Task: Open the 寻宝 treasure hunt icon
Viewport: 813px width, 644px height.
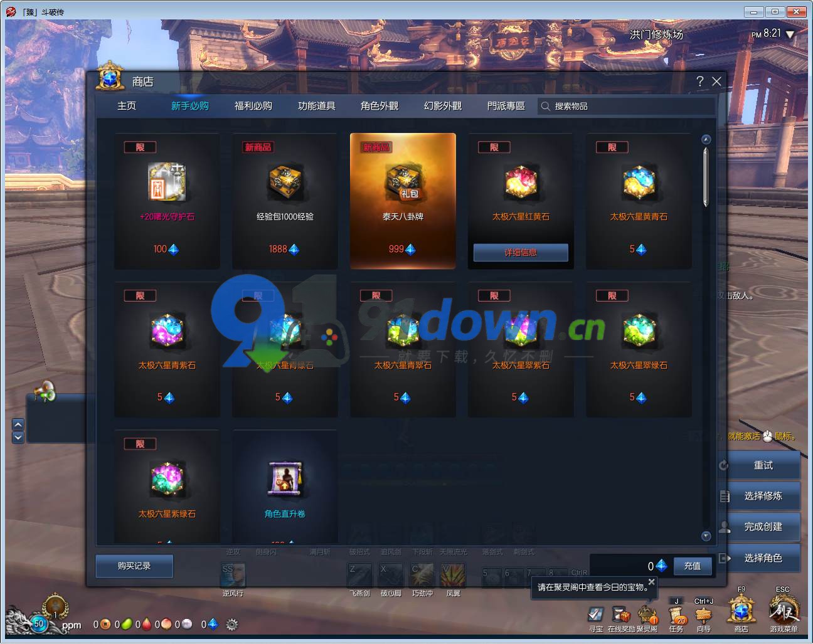Action: click(x=595, y=614)
